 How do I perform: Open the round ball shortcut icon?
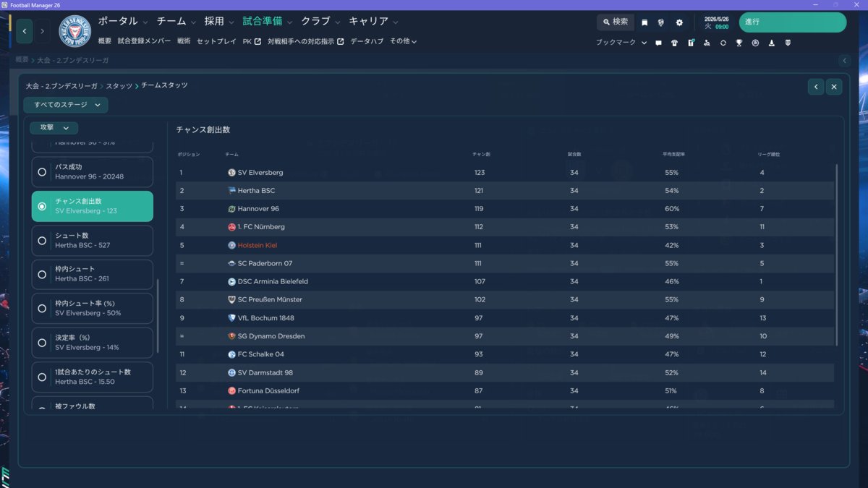coord(755,43)
